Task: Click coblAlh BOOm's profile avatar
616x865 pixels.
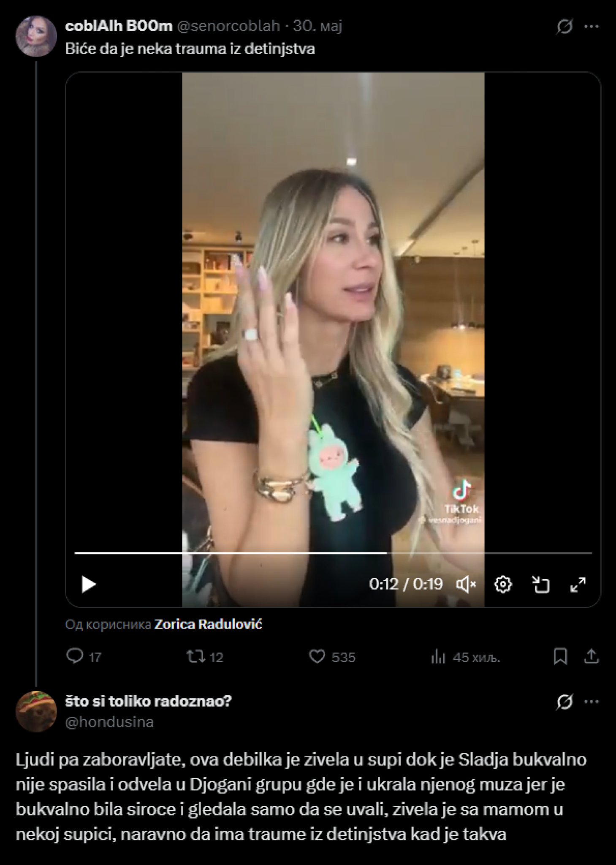Action: pyautogui.click(x=36, y=37)
